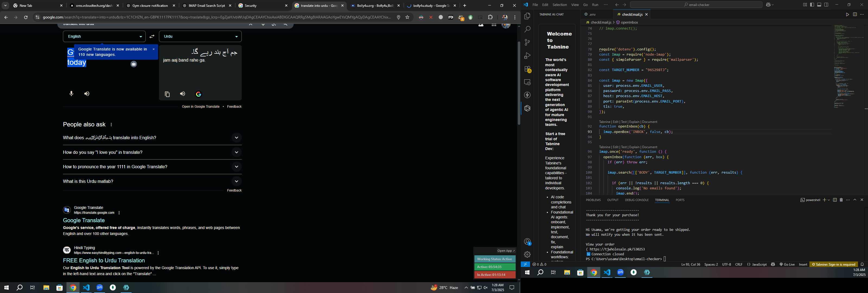Click the 'Open App' button in tracker widget
The image size is (868, 293).
coord(506,250)
